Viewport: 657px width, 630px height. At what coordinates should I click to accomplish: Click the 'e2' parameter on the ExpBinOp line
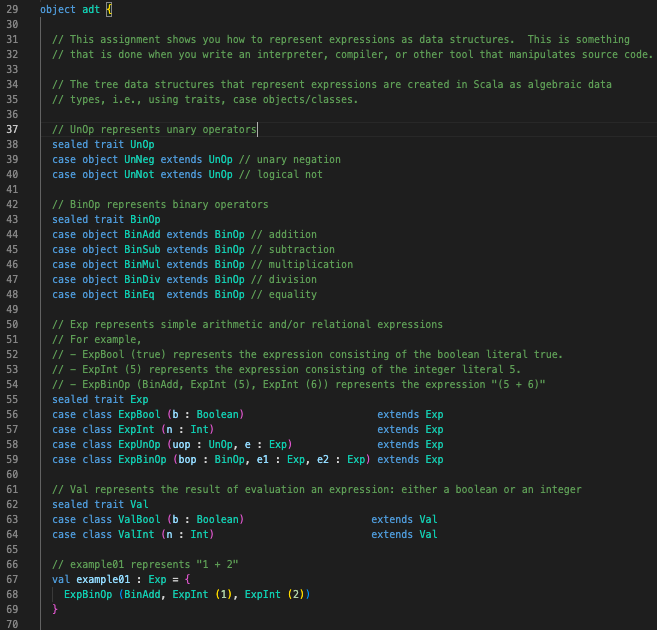[x=323, y=460]
